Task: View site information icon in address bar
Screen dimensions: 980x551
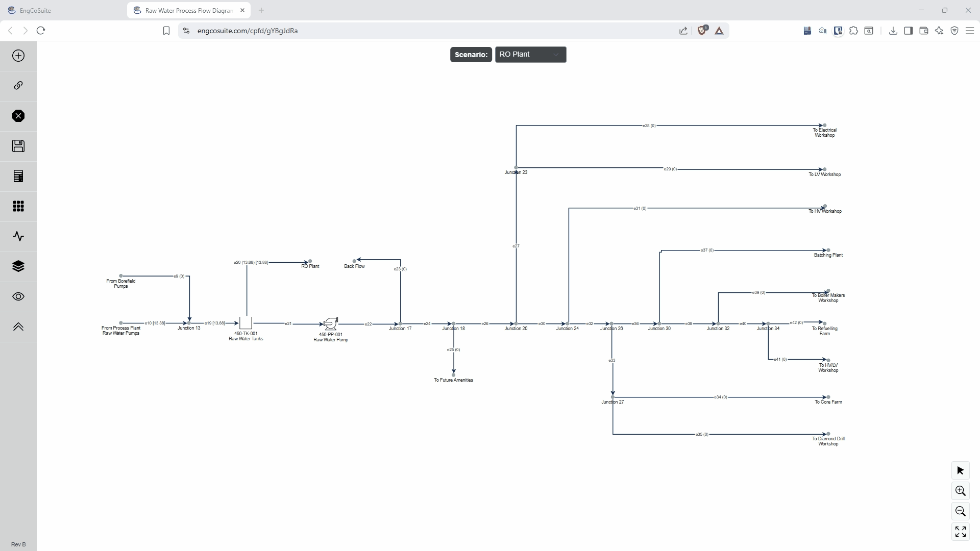Action: 186,31
